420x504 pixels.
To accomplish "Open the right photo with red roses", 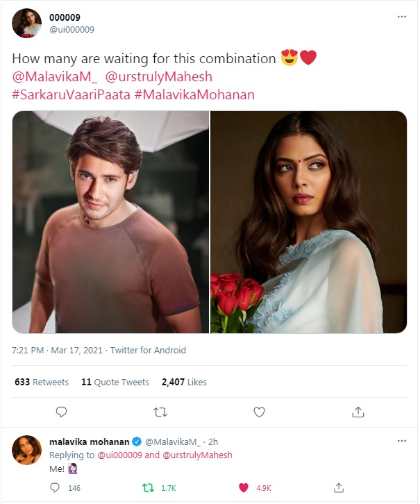I will point(309,221).
